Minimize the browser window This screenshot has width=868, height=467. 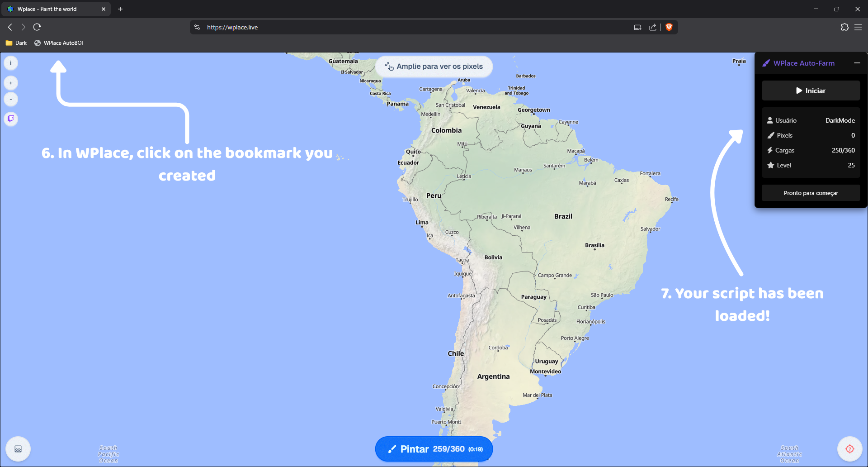coord(816,9)
